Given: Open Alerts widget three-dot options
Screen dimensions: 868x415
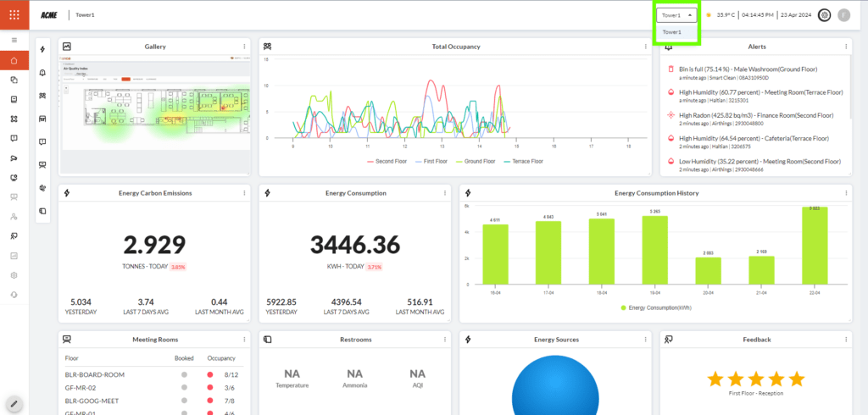Looking at the screenshot, I should (846, 47).
